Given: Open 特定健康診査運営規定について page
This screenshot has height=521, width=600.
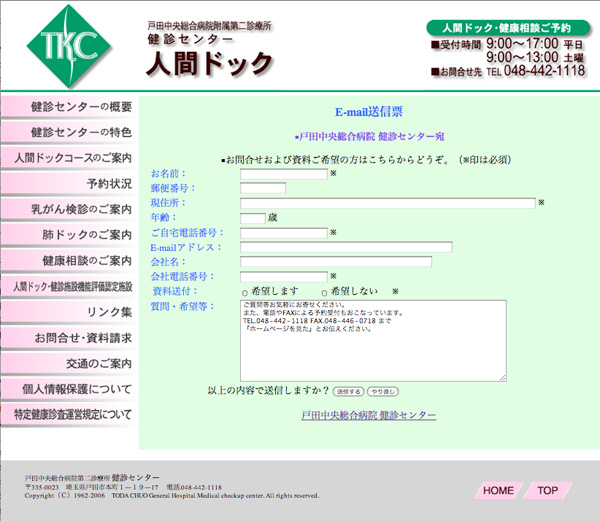Looking at the screenshot, I should pos(69,415).
